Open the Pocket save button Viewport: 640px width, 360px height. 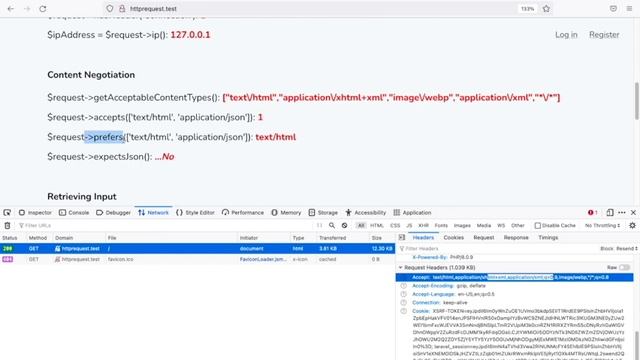coord(613,9)
